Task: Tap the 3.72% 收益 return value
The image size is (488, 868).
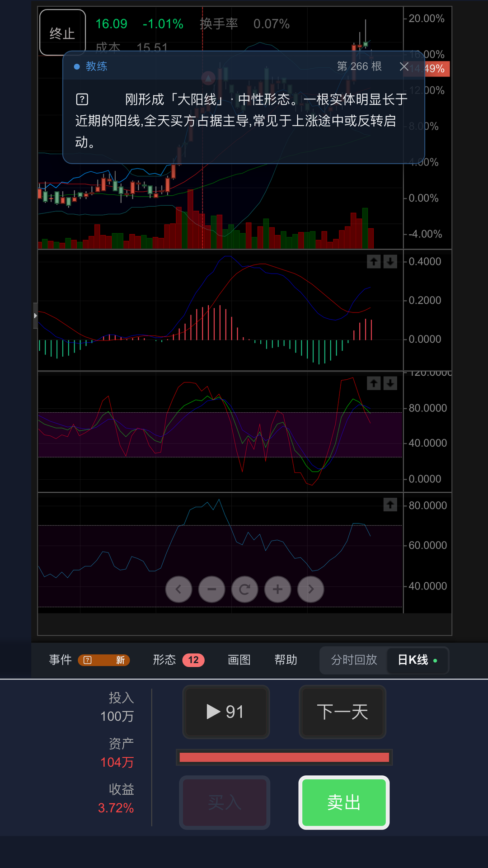Action: click(116, 808)
